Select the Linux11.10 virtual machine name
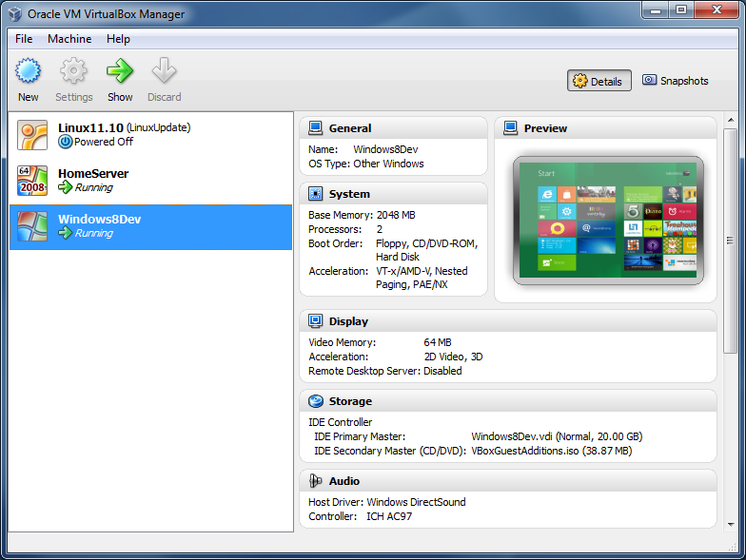This screenshot has height=560, width=746. [90, 127]
